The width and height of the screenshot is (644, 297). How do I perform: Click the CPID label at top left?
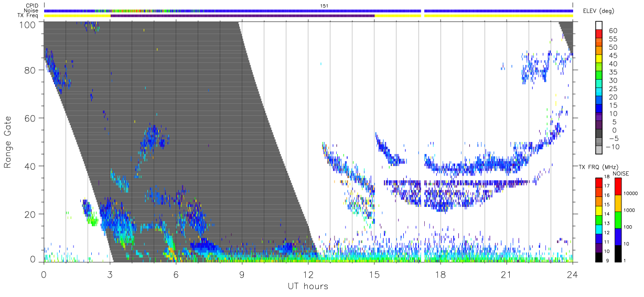pyautogui.click(x=31, y=6)
